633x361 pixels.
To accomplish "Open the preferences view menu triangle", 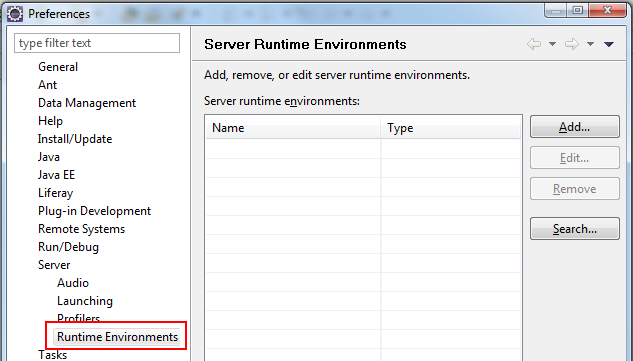I will [609, 44].
